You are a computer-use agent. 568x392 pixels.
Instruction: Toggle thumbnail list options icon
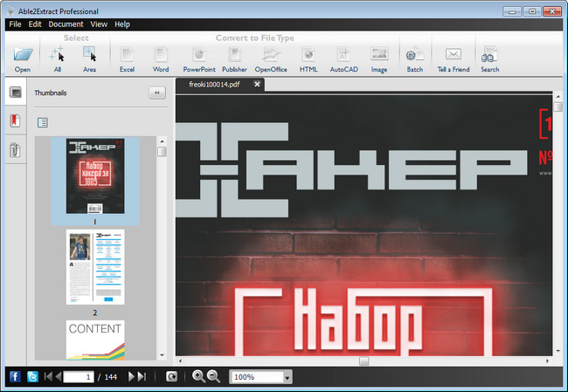pos(43,122)
